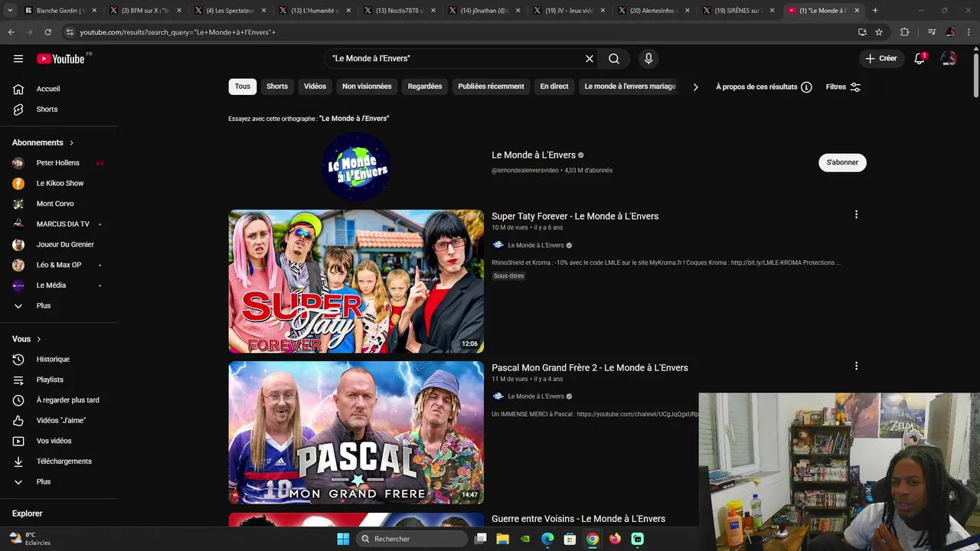Select the Shorts filter chip
The width and height of the screenshot is (980, 551).
277,86
